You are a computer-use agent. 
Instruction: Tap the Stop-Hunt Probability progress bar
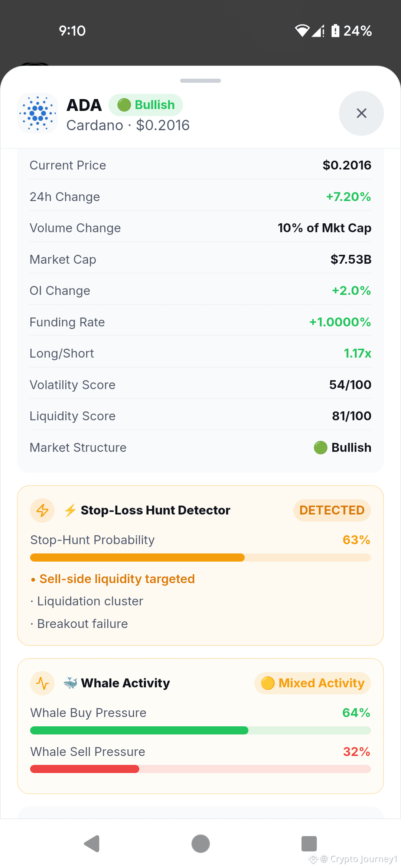[x=200, y=558]
